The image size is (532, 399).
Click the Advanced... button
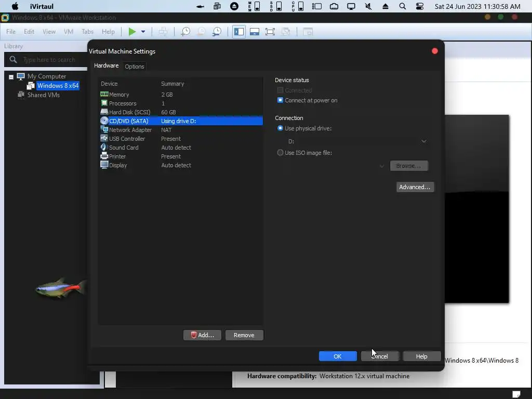pos(415,187)
